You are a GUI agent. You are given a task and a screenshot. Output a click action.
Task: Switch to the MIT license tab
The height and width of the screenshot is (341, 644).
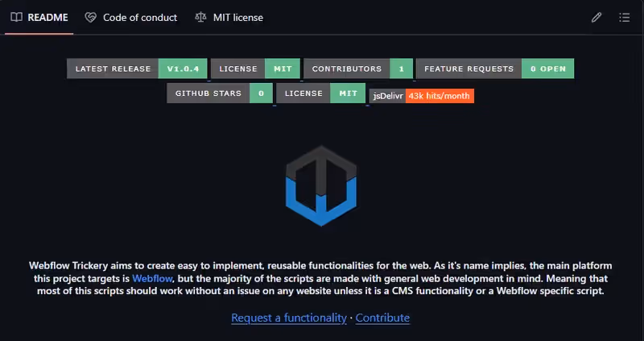(229, 17)
